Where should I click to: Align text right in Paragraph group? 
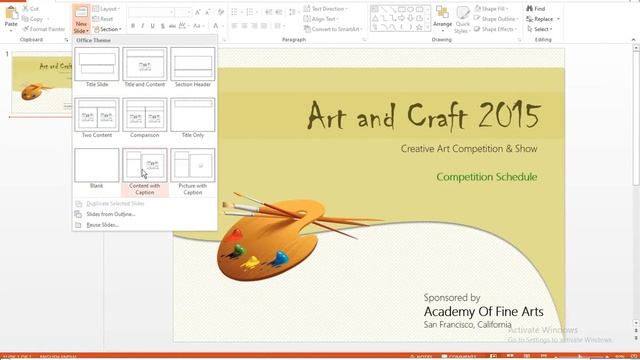click(x=254, y=26)
